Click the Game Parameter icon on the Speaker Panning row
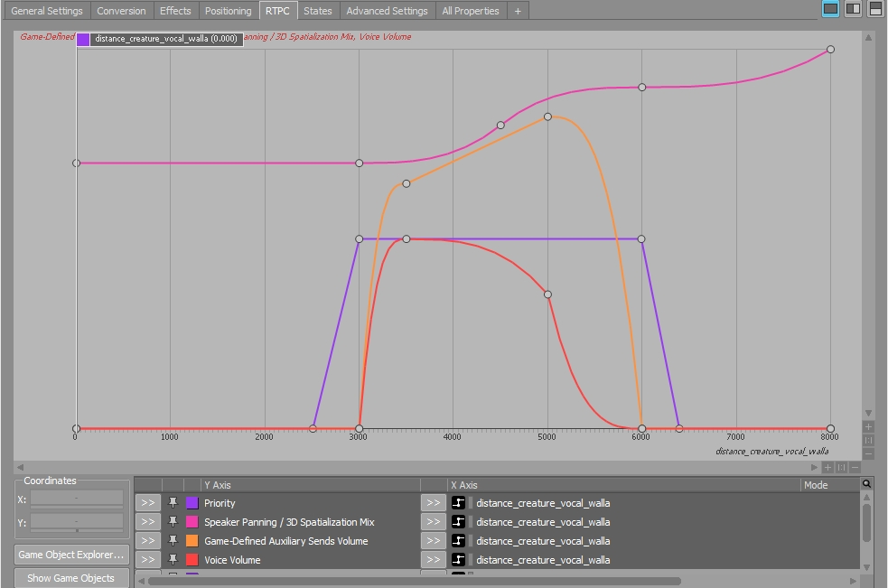This screenshot has height=588, width=888. point(458,522)
